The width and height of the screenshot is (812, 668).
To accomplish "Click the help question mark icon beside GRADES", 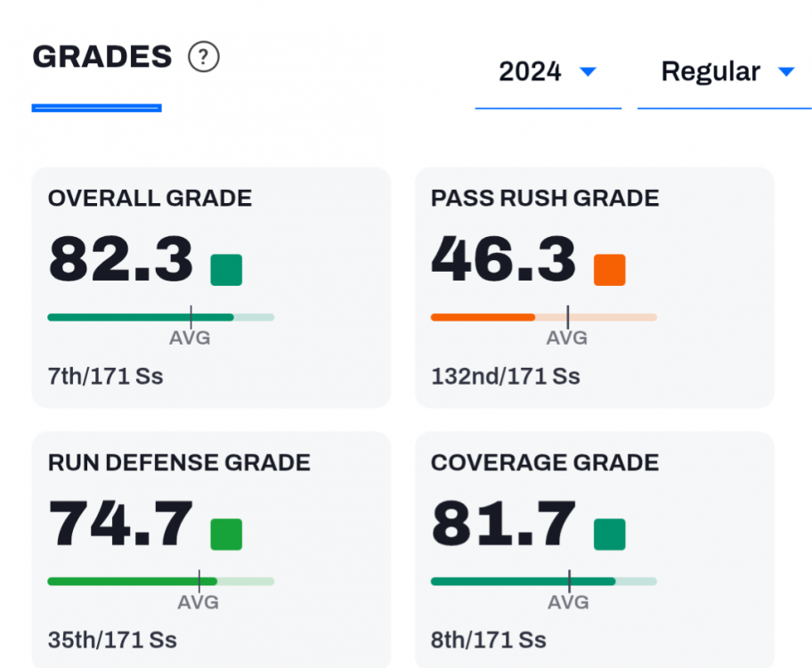I will click(204, 58).
